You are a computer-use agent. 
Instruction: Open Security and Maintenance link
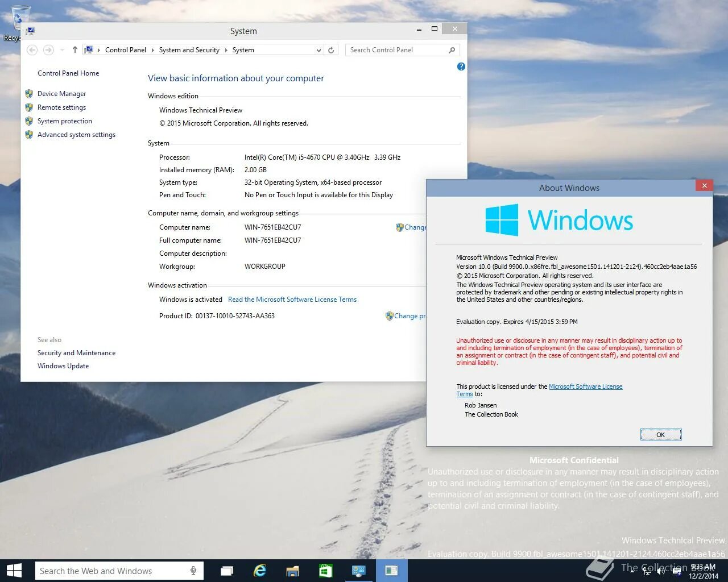[76, 353]
